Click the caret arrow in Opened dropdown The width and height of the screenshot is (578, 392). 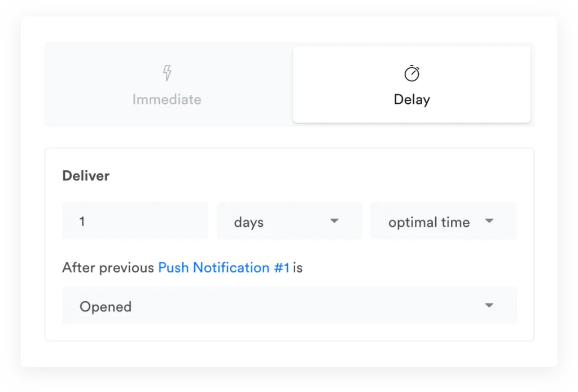489,306
